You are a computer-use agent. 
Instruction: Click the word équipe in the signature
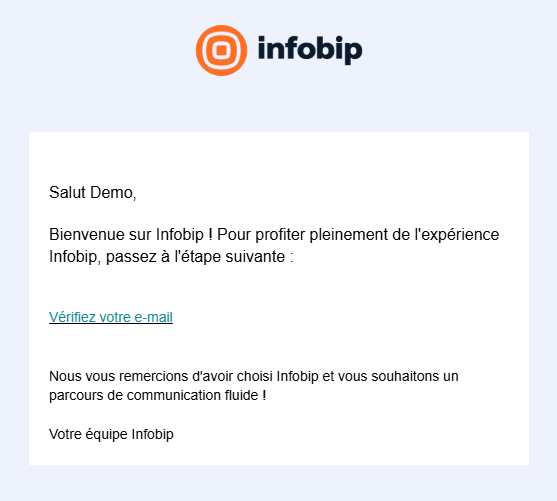106,435
